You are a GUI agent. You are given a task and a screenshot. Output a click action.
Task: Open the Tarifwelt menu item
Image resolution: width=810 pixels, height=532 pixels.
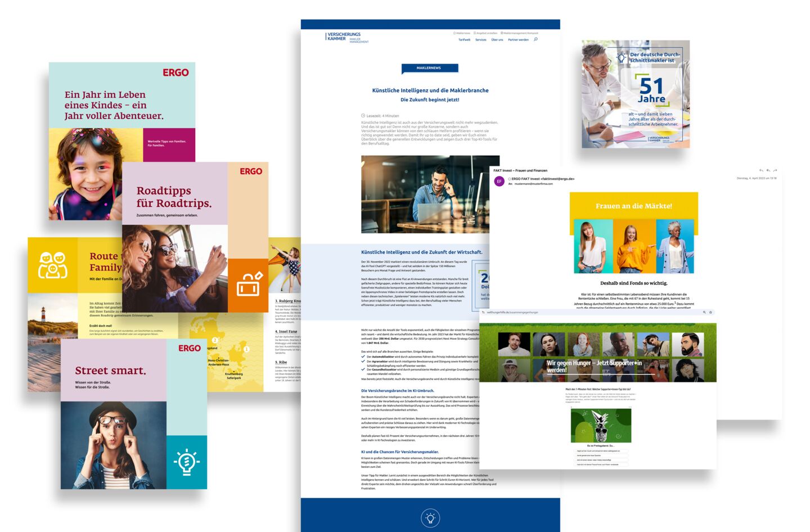tap(464, 40)
